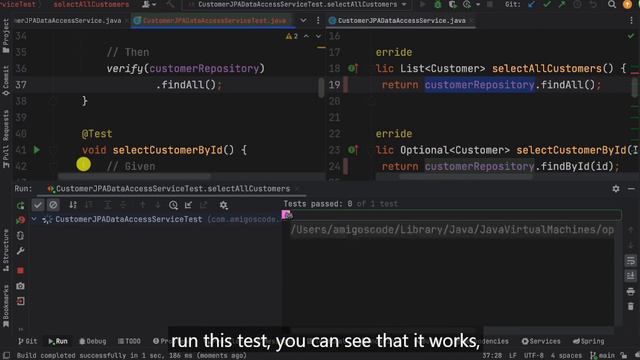Toggle Show Ignored tests button
Viewport: 640px width, 360px height.
click(53, 205)
